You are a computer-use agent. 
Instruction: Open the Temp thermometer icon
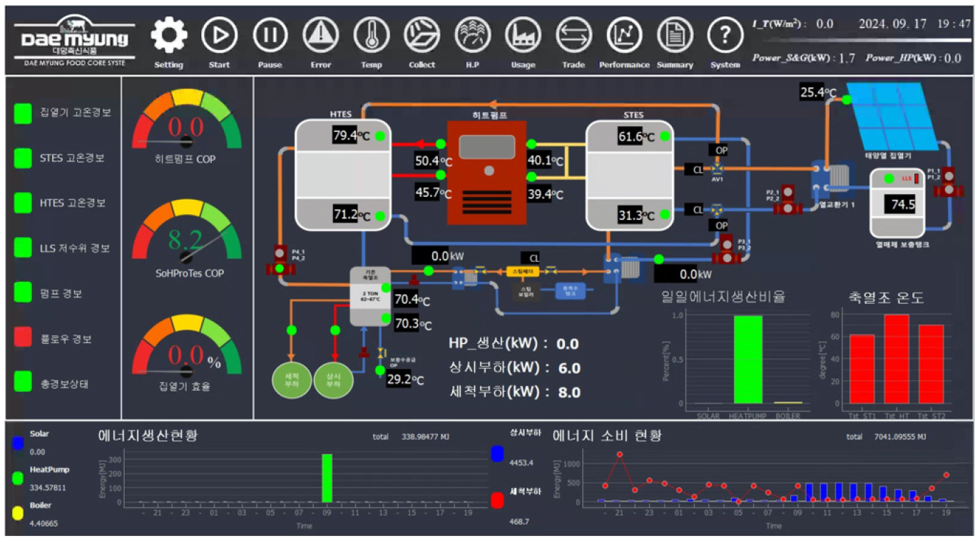(x=372, y=35)
